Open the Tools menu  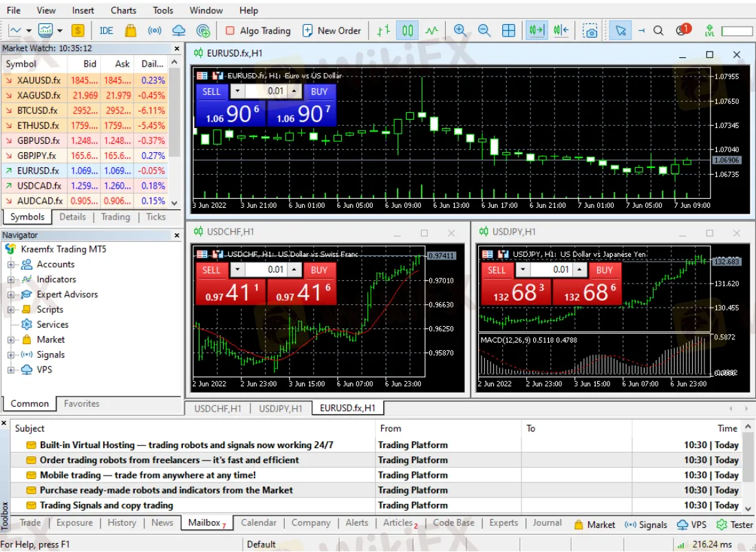(163, 10)
